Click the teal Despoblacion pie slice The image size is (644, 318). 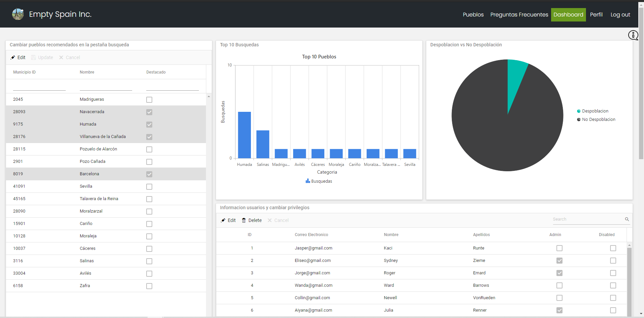tap(516, 77)
